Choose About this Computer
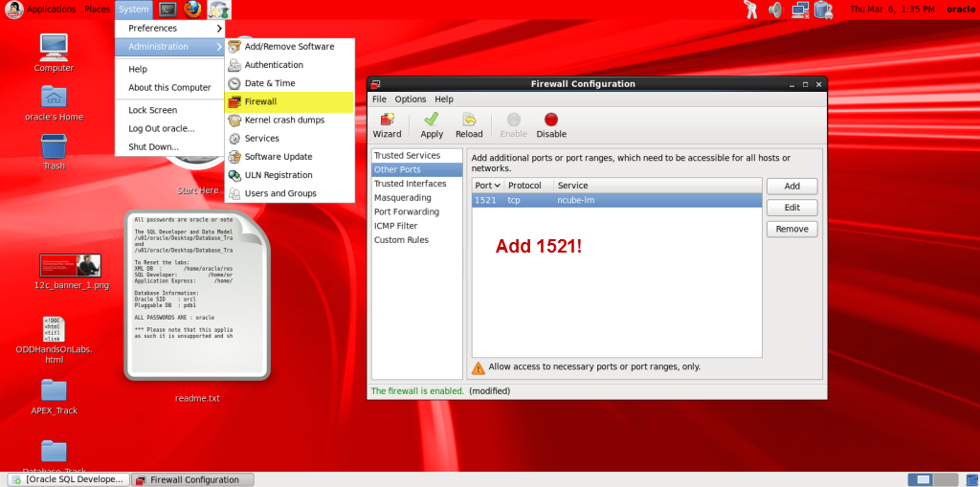This screenshot has height=487, width=980. point(169,87)
